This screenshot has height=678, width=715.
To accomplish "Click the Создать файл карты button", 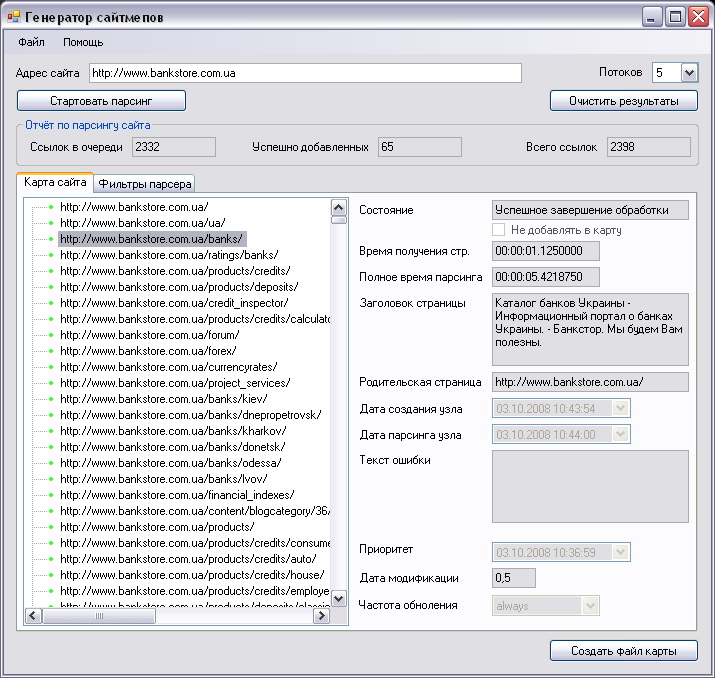I will pyautogui.click(x=624, y=651).
